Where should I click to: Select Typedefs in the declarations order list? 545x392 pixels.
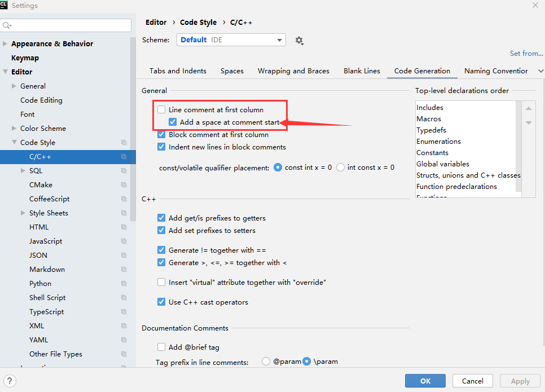click(432, 130)
